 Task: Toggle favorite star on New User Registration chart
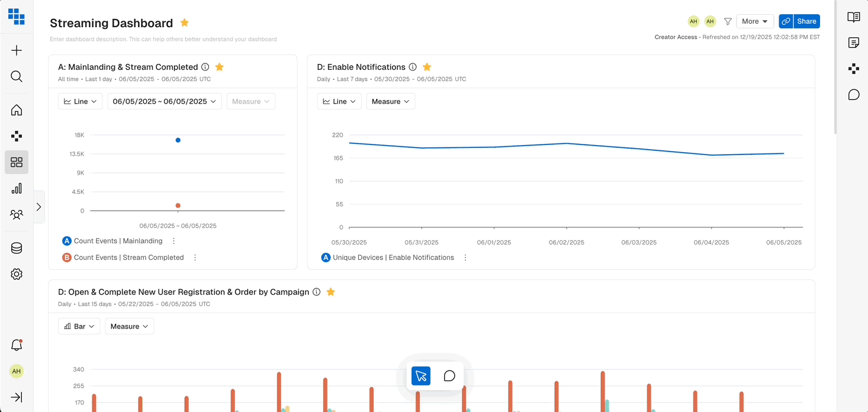pos(331,292)
